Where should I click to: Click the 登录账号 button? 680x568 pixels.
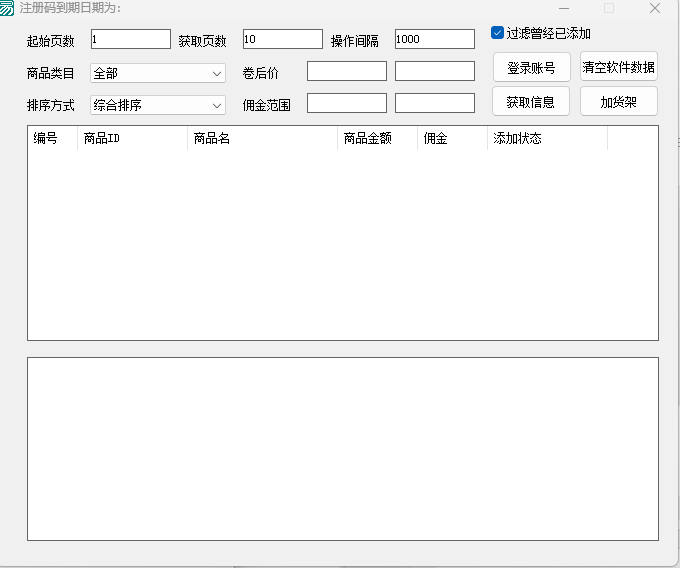tap(531, 68)
